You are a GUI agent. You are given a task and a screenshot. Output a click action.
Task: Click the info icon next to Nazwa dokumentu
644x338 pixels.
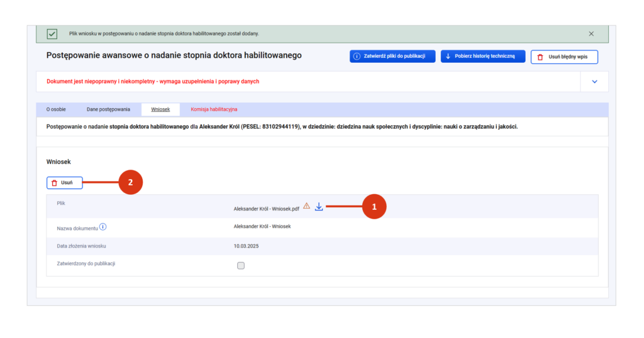tap(103, 227)
